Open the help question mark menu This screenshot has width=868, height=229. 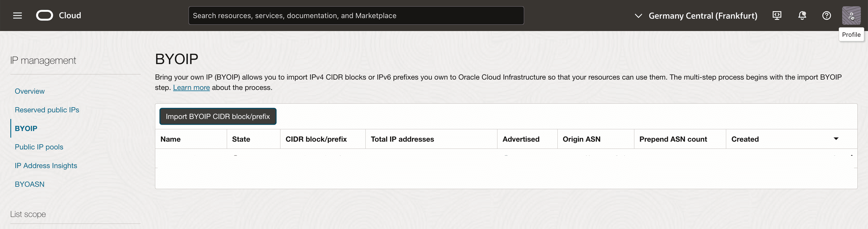pos(826,16)
